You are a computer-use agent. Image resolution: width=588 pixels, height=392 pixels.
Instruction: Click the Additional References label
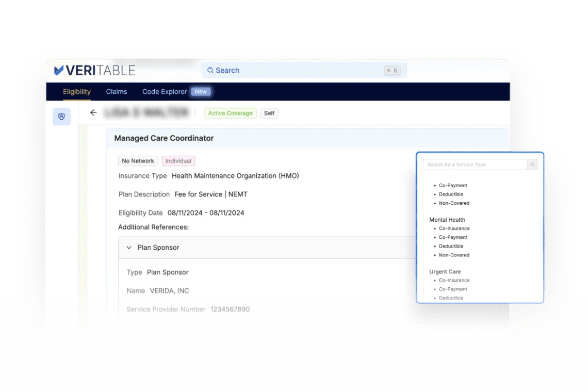153,227
